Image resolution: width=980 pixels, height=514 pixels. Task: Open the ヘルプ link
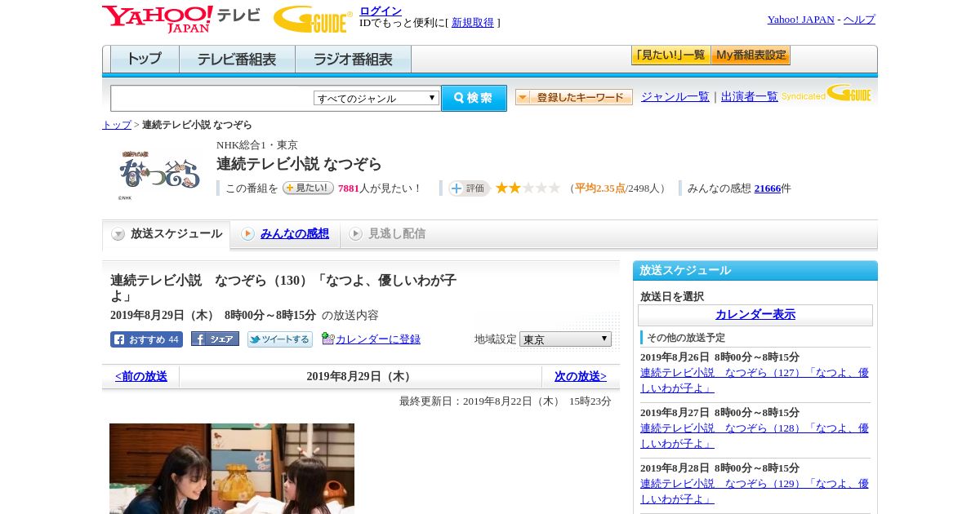coord(859,20)
